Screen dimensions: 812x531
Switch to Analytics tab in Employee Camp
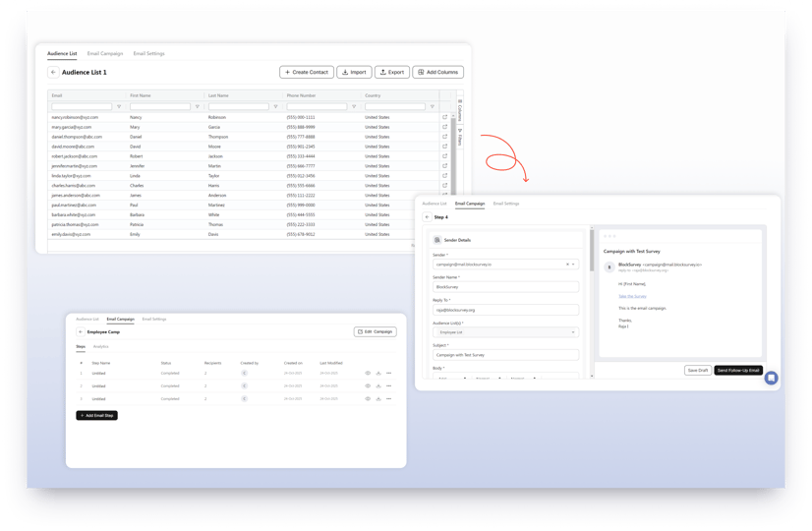click(101, 346)
